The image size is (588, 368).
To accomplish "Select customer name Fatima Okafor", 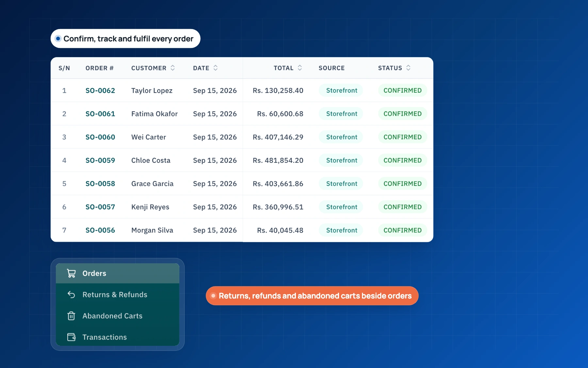I will point(155,114).
